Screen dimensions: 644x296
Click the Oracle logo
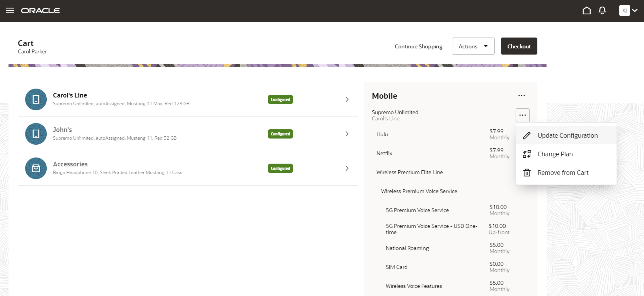coord(40,10)
